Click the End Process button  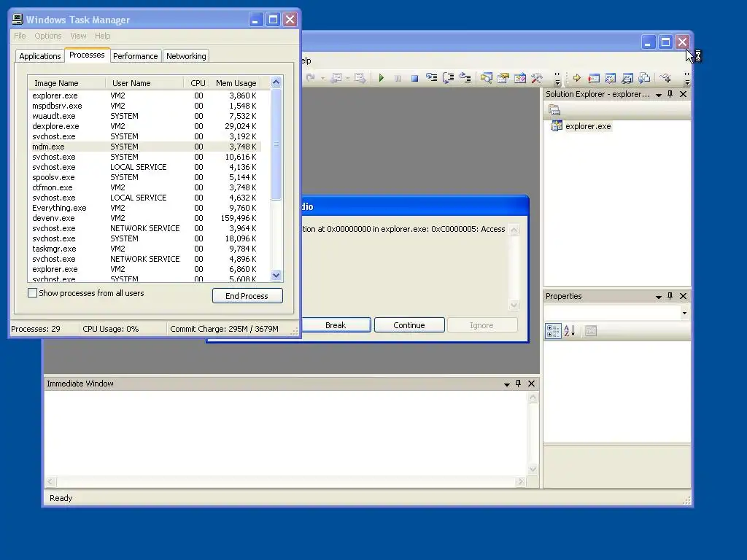click(247, 296)
